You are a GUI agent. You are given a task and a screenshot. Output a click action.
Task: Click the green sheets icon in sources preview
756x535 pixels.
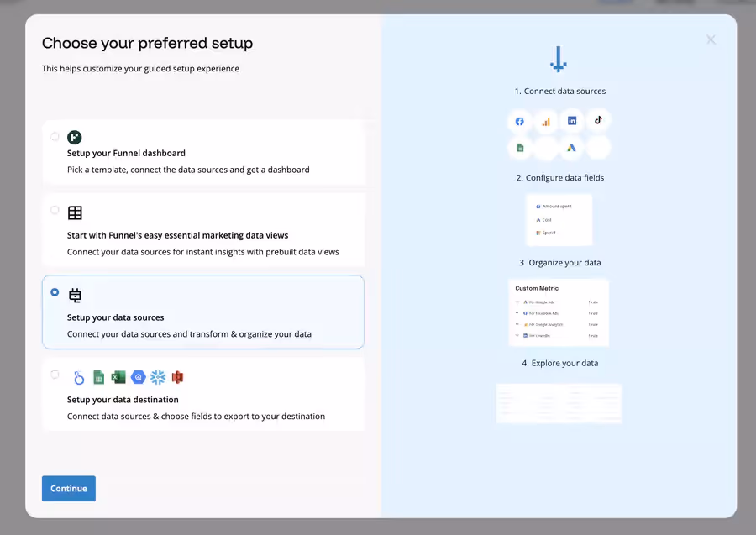[x=520, y=148]
